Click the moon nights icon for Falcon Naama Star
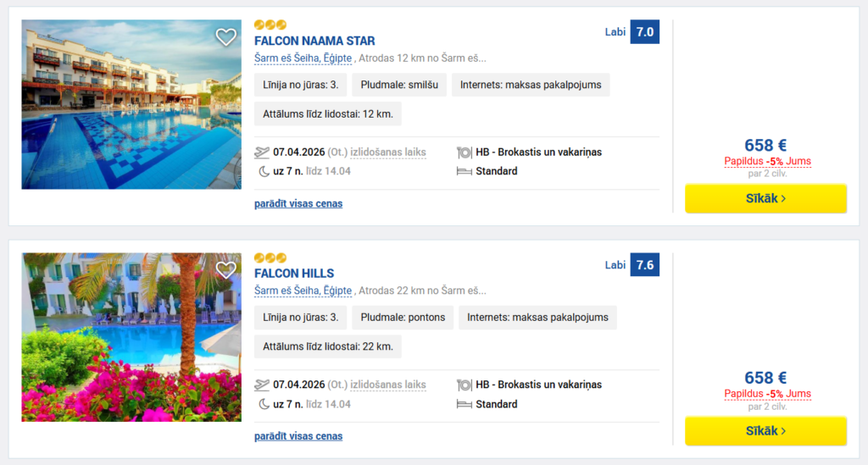This screenshot has width=868, height=465. click(264, 171)
